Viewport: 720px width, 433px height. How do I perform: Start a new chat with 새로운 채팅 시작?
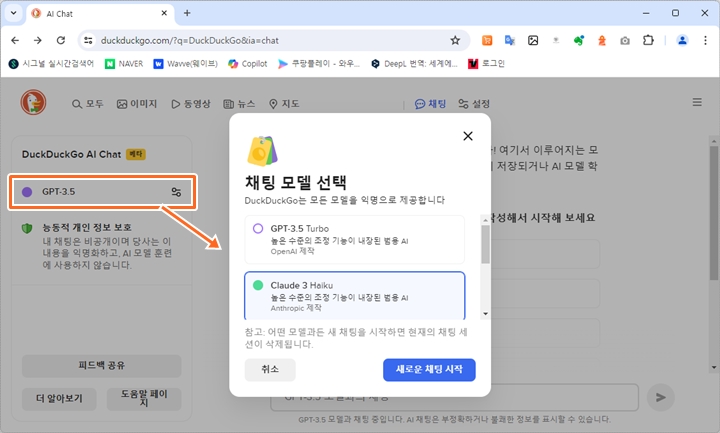(429, 369)
